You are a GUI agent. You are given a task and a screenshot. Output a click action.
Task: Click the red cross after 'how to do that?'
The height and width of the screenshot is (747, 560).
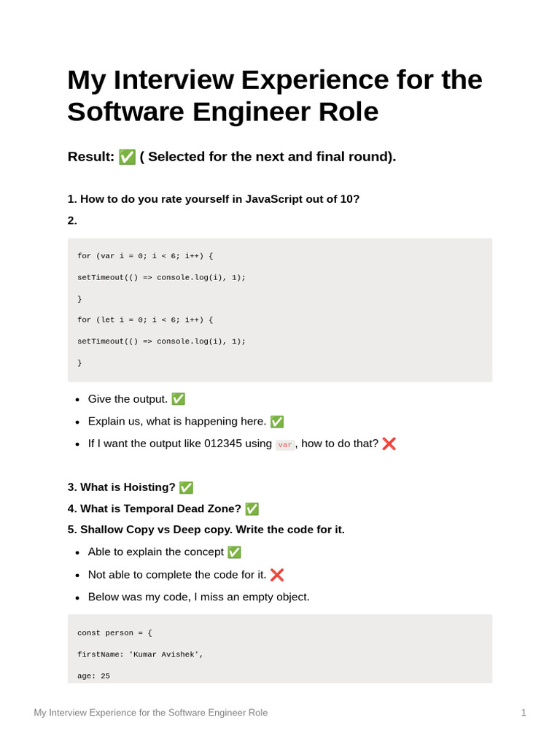pos(389,444)
